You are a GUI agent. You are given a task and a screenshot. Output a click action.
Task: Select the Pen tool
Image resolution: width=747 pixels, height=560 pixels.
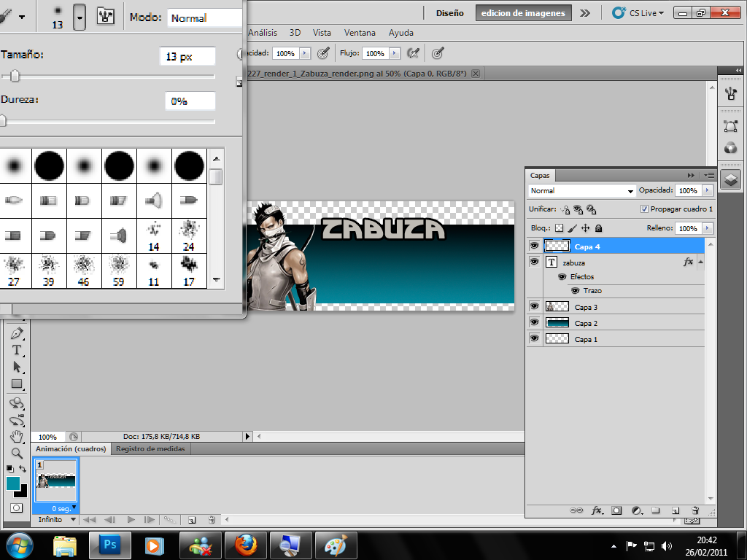pyautogui.click(x=17, y=332)
